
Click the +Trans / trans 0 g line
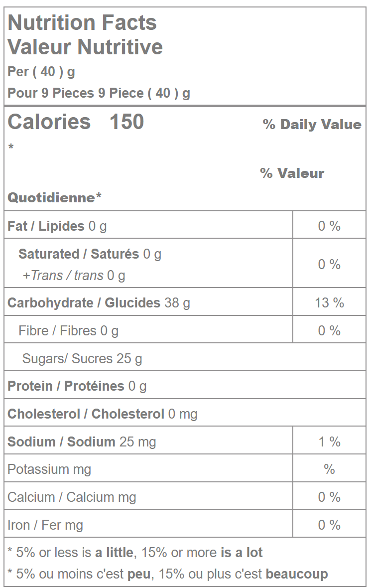point(74,276)
